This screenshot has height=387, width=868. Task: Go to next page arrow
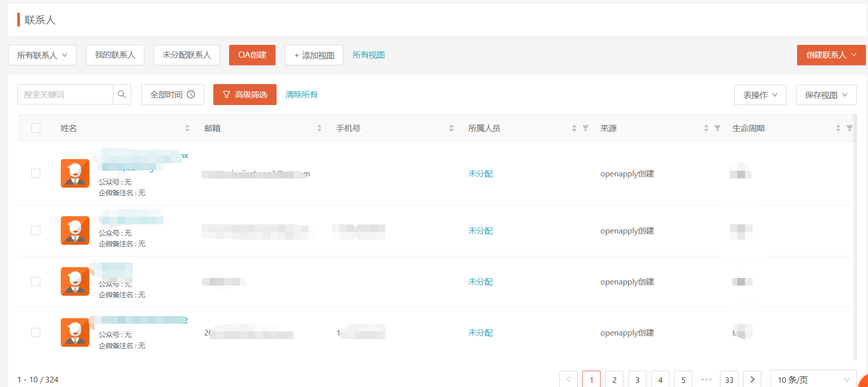pyautogui.click(x=752, y=379)
